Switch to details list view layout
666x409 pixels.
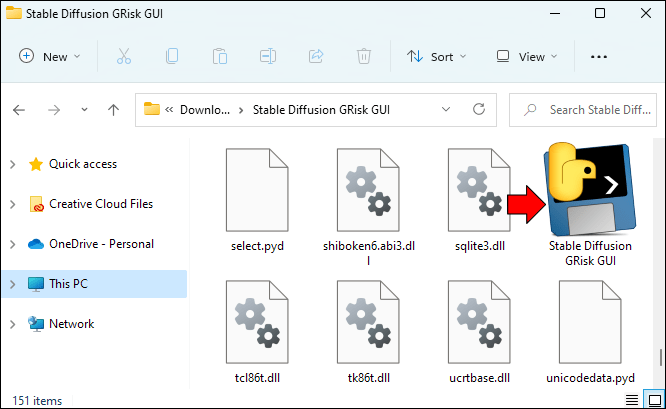coord(632,400)
